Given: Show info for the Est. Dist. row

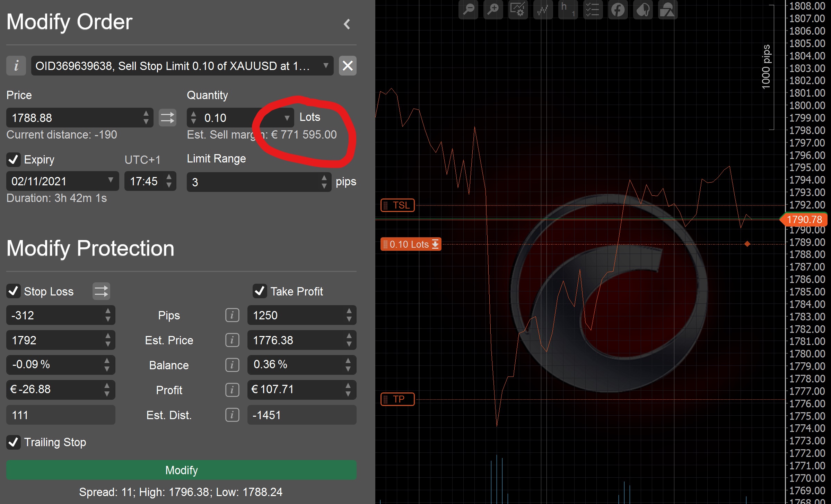Looking at the screenshot, I should point(232,415).
